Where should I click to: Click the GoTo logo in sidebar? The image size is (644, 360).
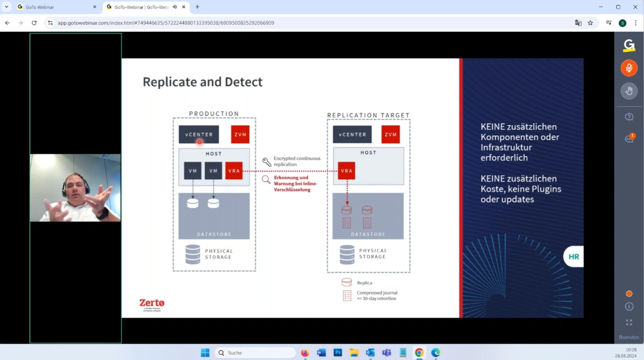click(x=629, y=46)
